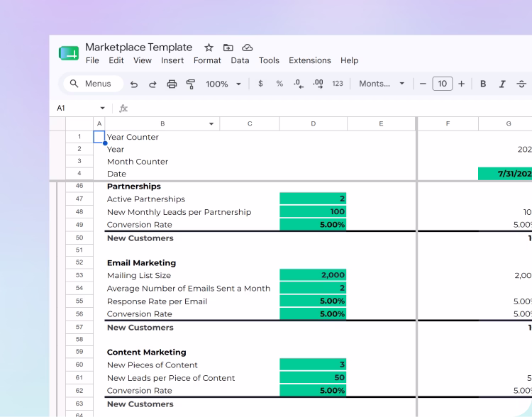Open the Extensions menu
532x417 pixels.
click(309, 60)
